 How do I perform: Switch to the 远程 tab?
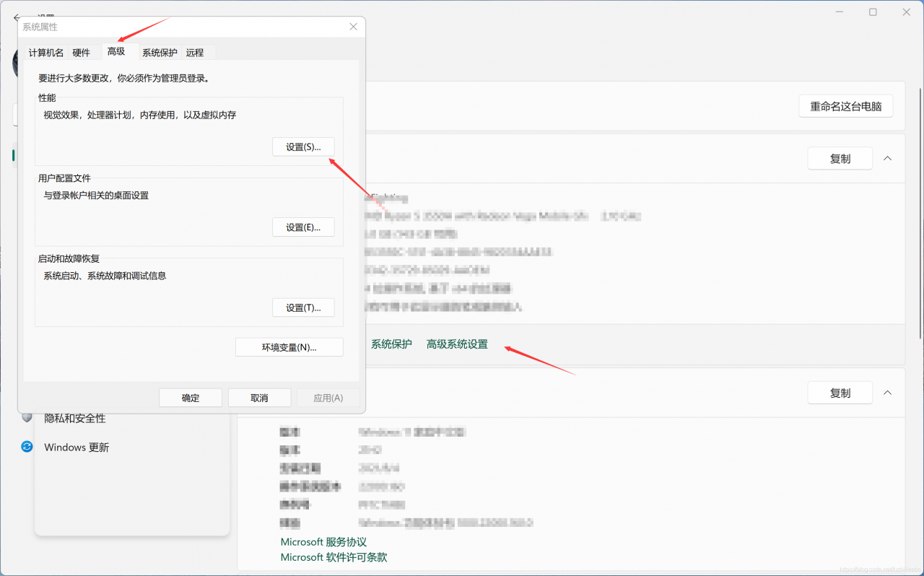(x=195, y=53)
